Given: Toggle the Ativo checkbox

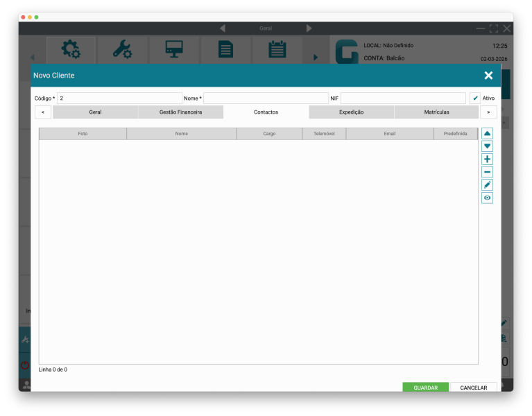Looking at the screenshot, I should [x=475, y=98].
